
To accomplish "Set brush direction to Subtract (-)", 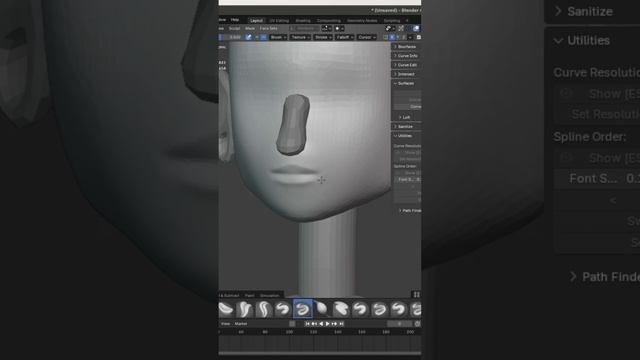I will [264, 37].
